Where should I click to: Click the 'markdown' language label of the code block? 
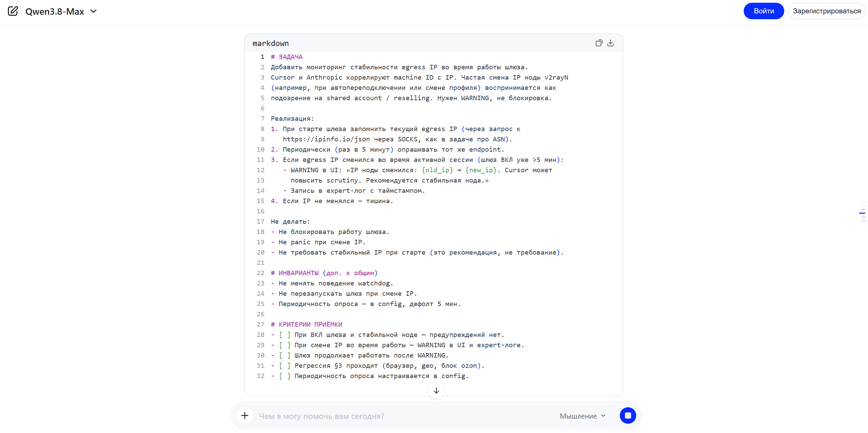271,44
